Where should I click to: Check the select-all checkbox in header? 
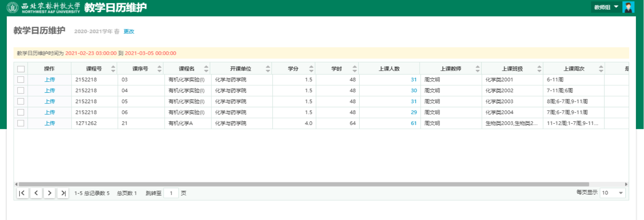coord(21,69)
